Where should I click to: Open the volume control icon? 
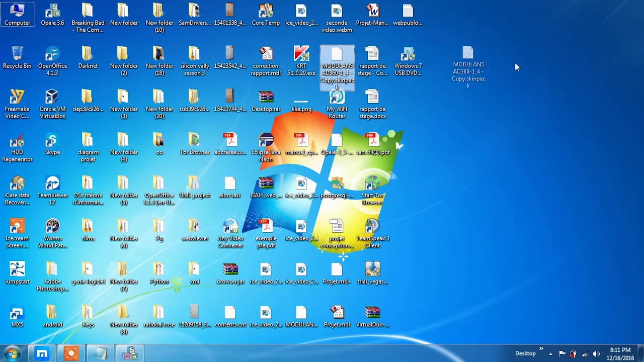[x=596, y=354]
